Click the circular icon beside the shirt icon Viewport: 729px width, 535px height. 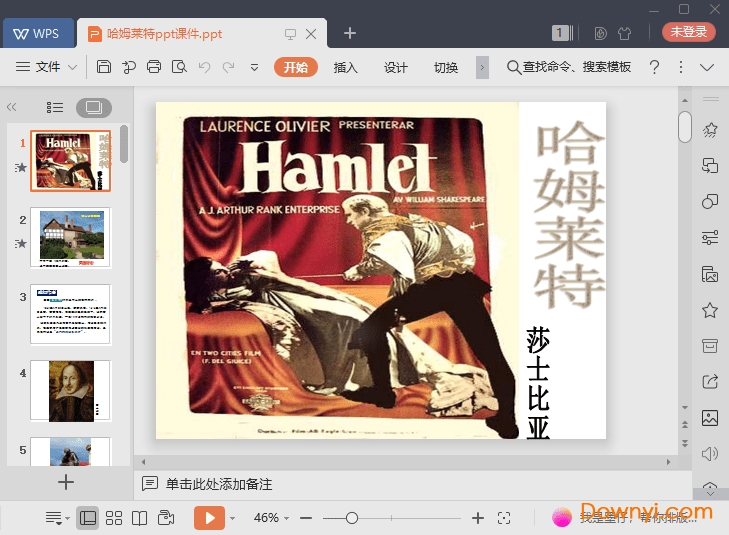601,33
